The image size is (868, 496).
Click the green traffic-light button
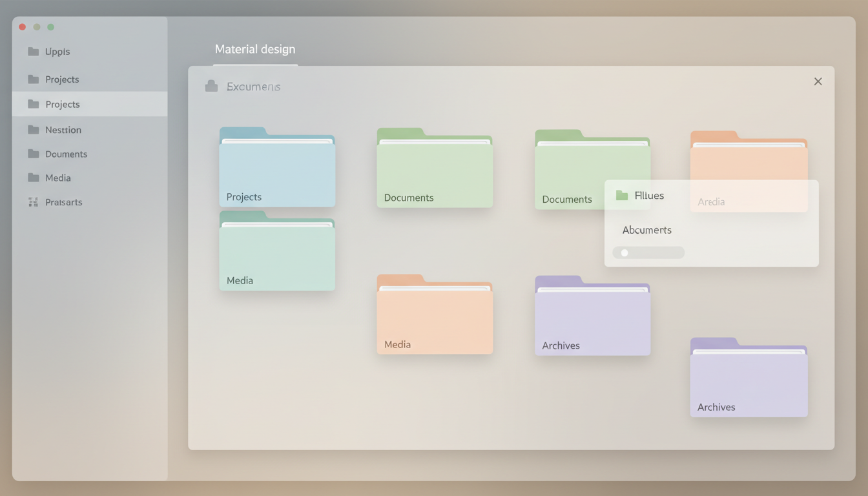point(50,26)
